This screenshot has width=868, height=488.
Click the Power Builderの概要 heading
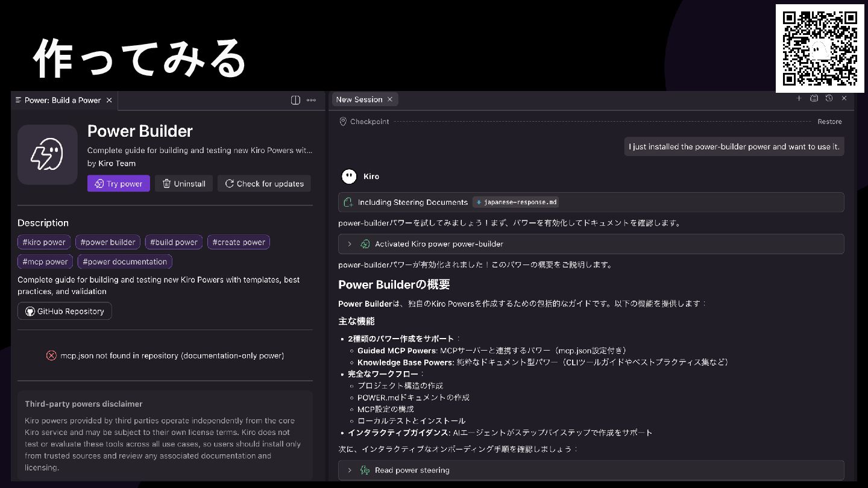394,284
